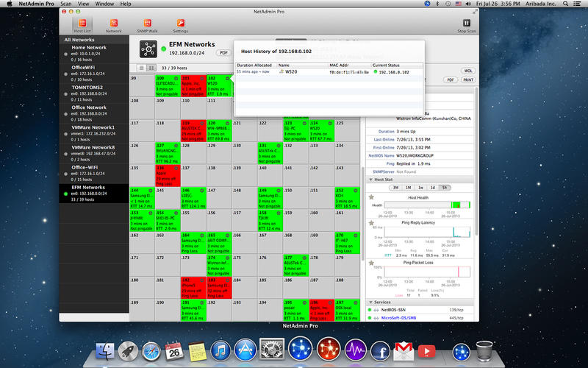
Task: Select the 1w time range
Action: 420,188
